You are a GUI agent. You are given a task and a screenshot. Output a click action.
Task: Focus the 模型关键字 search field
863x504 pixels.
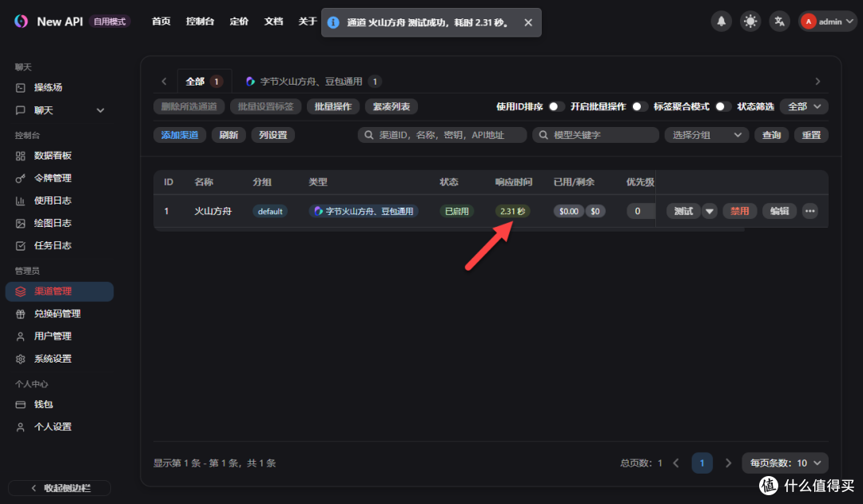click(595, 135)
